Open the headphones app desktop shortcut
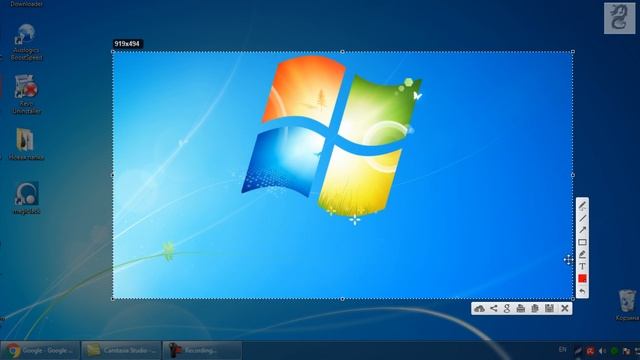The image size is (640, 360). click(26, 198)
